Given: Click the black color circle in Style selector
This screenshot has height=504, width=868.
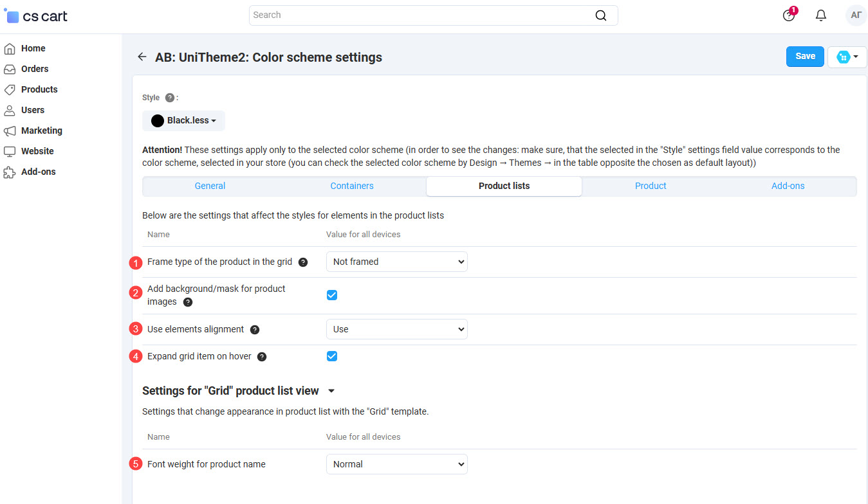Looking at the screenshot, I should click(x=157, y=121).
